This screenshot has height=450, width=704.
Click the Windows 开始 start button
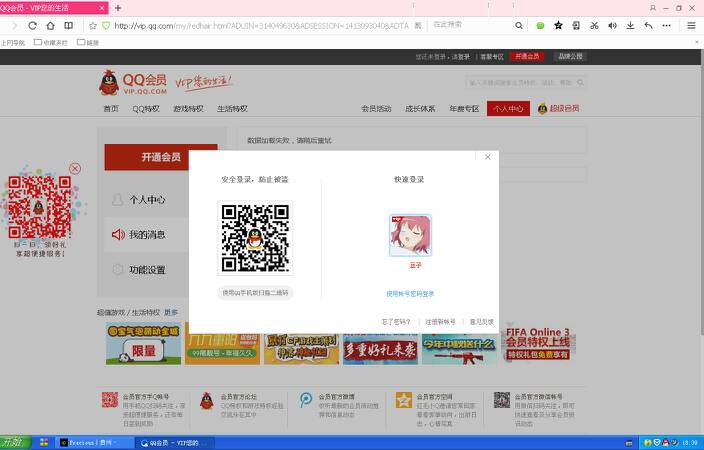tap(15, 443)
